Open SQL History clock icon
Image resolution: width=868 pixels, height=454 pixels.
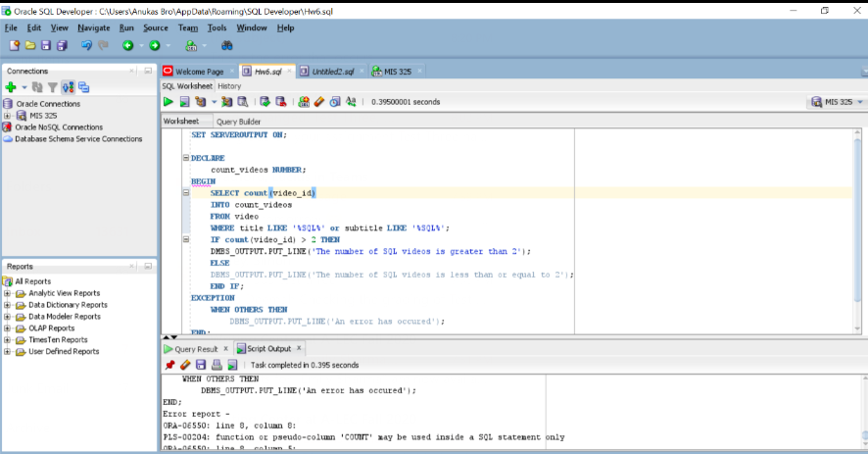point(335,101)
